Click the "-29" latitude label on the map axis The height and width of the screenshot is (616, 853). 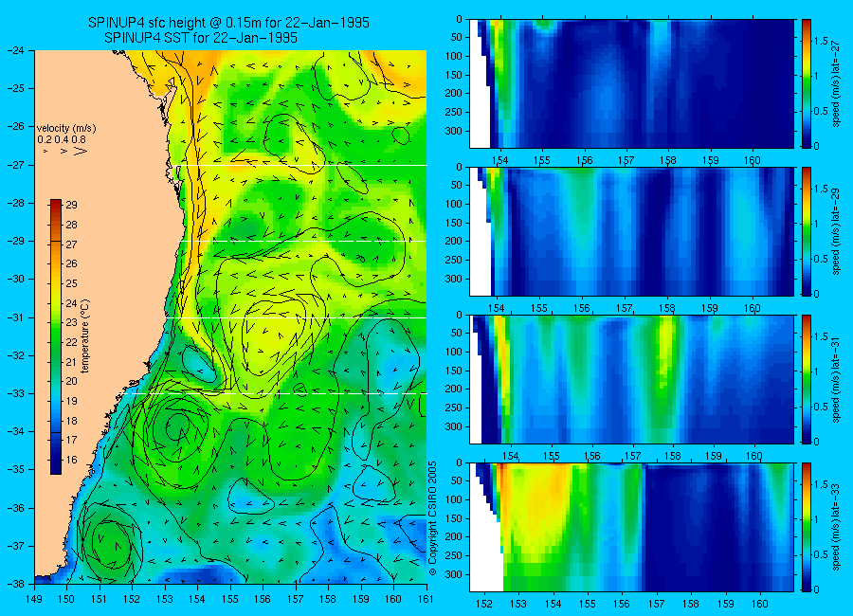(15, 241)
